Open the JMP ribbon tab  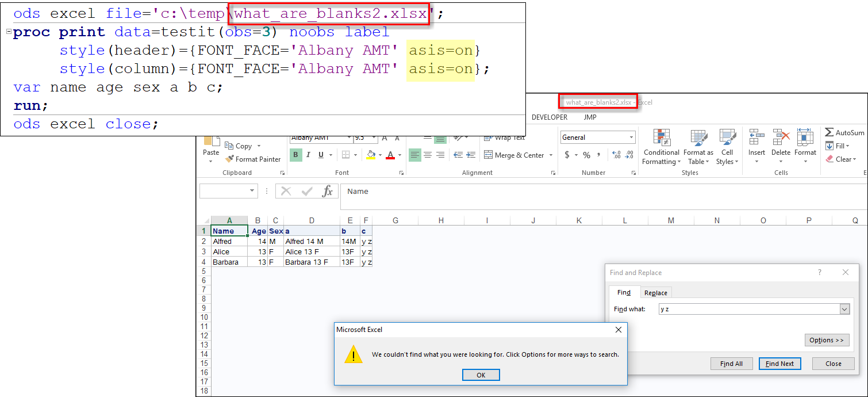click(590, 117)
